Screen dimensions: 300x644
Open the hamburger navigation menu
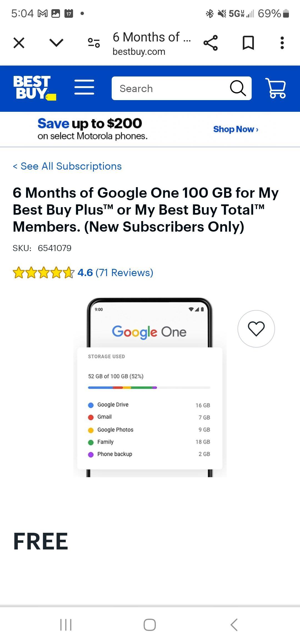coord(84,87)
